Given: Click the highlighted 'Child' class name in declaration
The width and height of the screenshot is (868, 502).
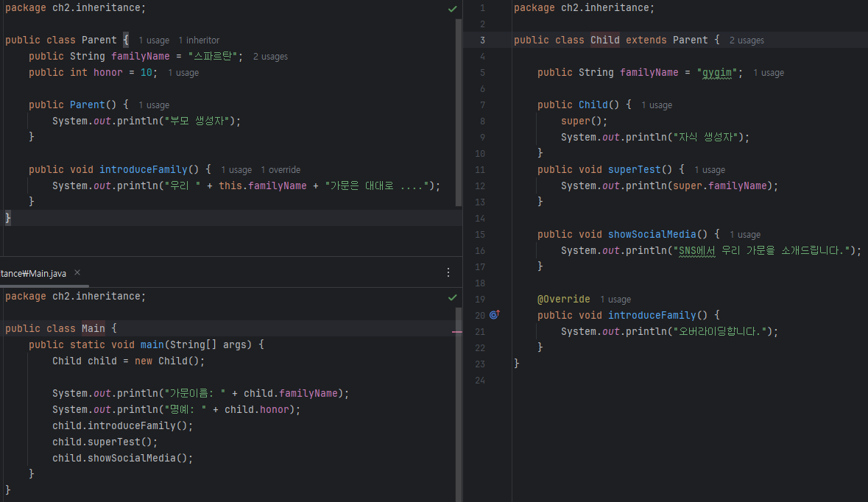Looking at the screenshot, I should 604,40.
